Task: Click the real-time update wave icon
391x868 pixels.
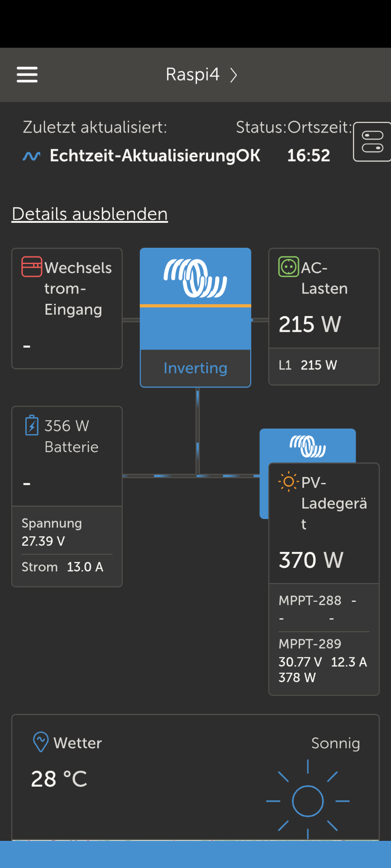Action: [32, 156]
